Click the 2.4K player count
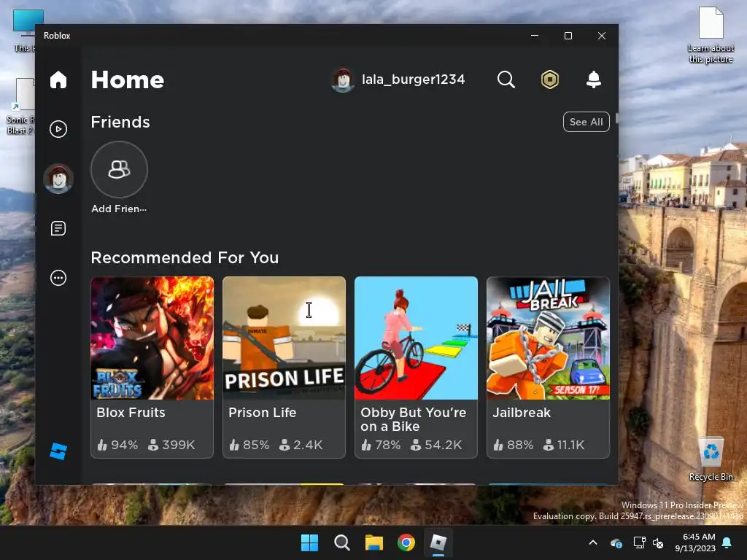Screen dimensions: 747x560 pos(301,445)
